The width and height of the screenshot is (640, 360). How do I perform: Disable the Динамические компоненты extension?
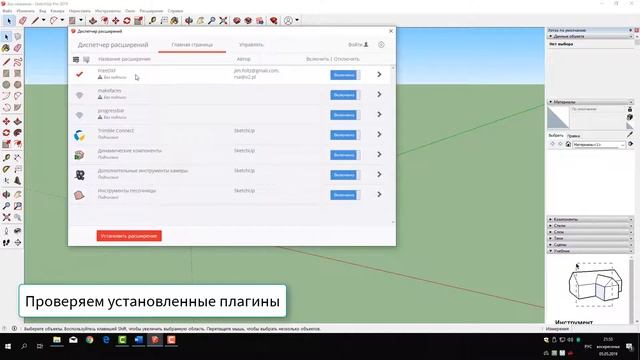click(345, 155)
